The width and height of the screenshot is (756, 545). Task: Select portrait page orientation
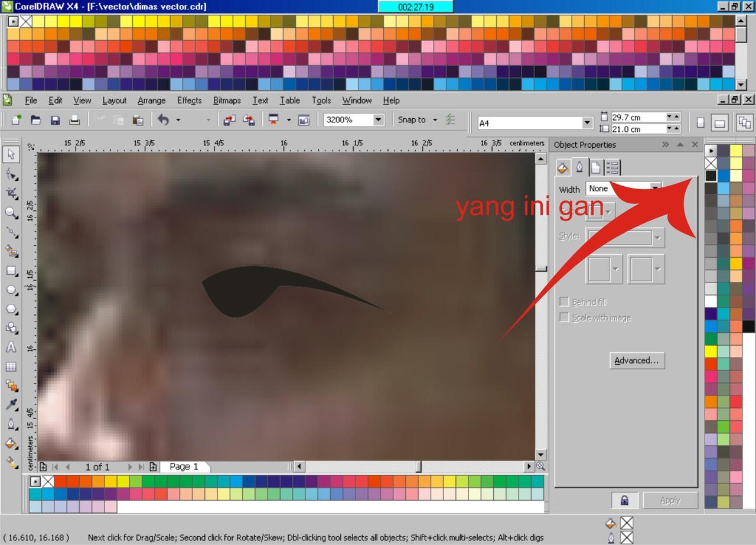[x=700, y=123]
